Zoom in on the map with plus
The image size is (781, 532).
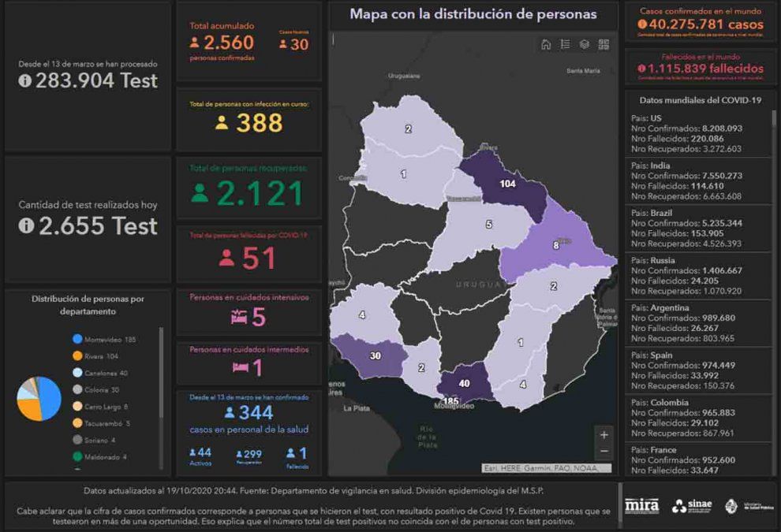pos(604,435)
